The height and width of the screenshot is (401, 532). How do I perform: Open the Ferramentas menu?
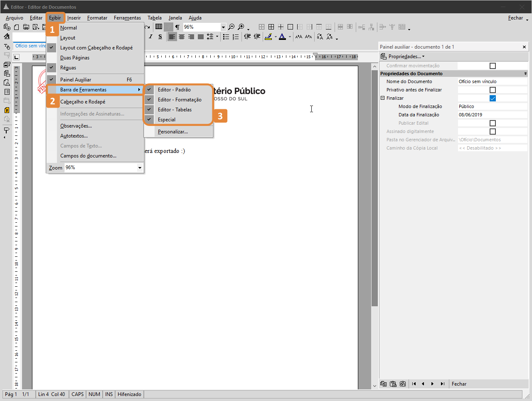click(127, 17)
